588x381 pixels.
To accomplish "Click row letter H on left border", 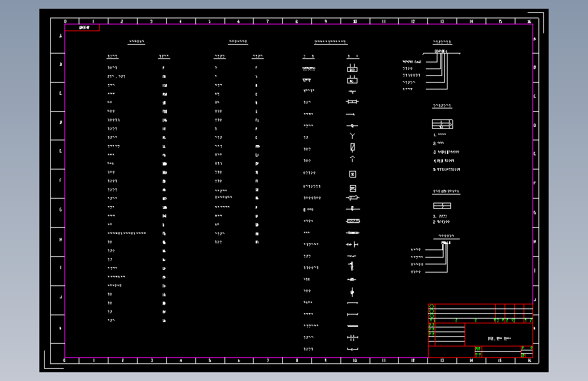I will (61, 239).
